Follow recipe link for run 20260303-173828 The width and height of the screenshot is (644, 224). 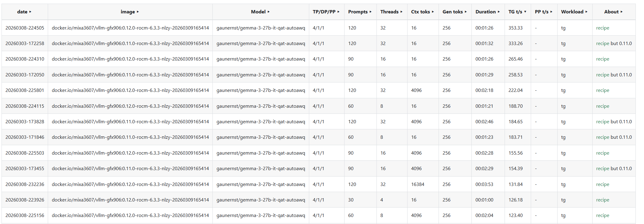[x=602, y=122]
